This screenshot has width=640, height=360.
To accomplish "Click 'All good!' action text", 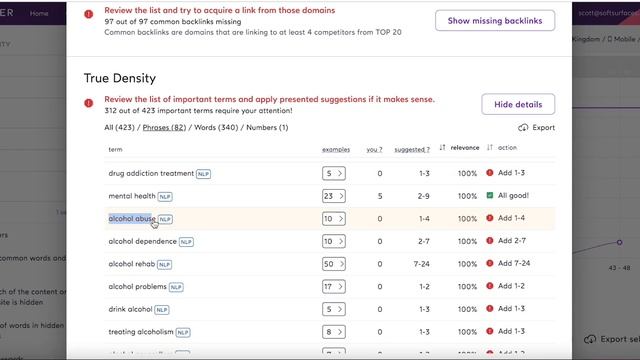I will click(513, 196).
